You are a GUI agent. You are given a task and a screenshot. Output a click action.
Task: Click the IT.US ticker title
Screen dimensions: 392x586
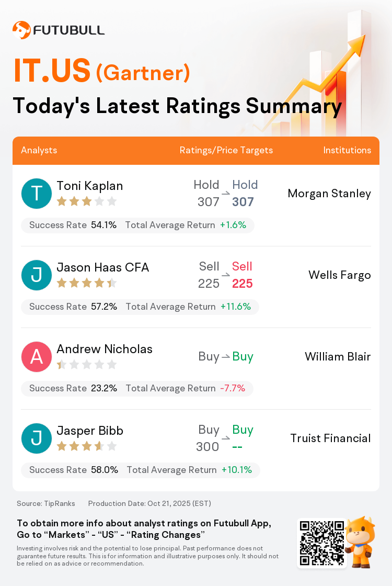(x=52, y=72)
